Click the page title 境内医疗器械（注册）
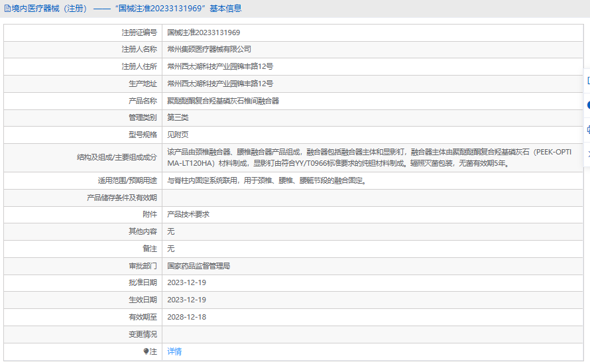Screen dimensions: 590x364 coord(50,9)
